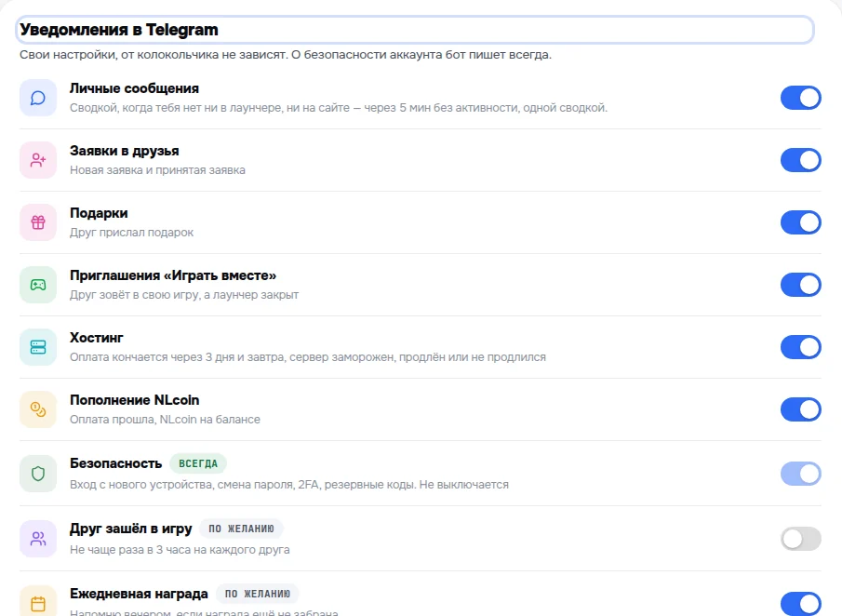This screenshot has width=842, height=616.
Task: Click the people icon for Друг зашёл в игру
Action: [x=38, y=539]
